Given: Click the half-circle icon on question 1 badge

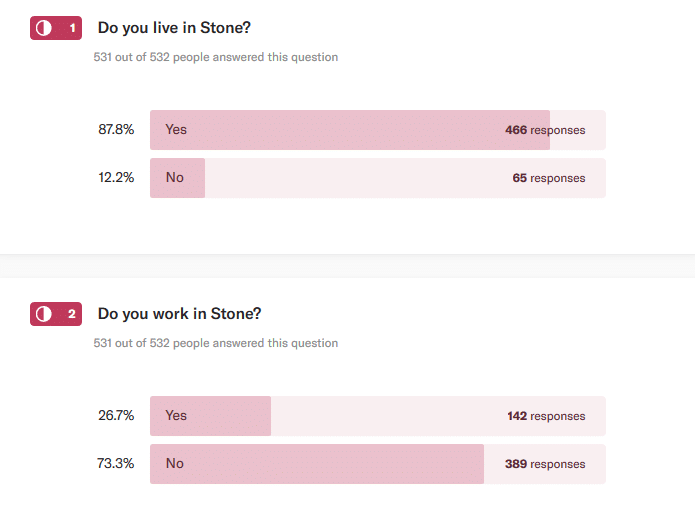Looking at the screenshot, I should [x=43, y=28].
